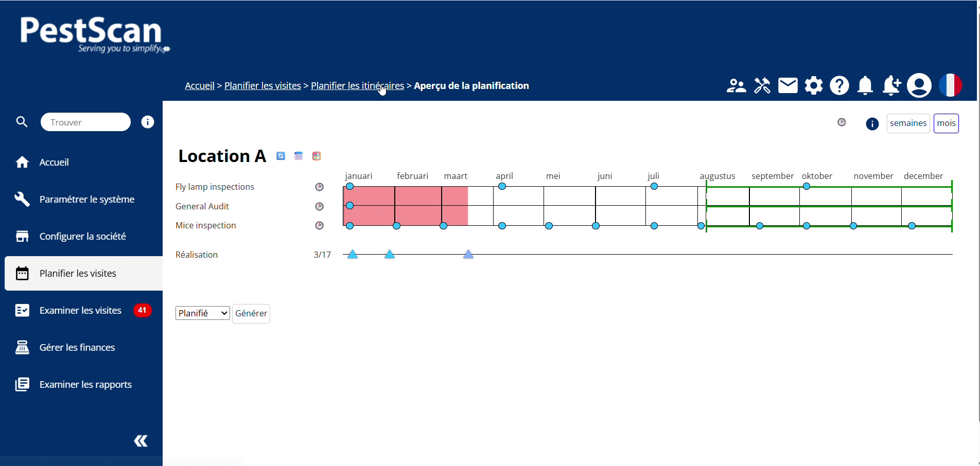Click the wrench icon for Paramétrer le système
The width and height of the screenshot is (980, 466).
(x=22, y=199)
